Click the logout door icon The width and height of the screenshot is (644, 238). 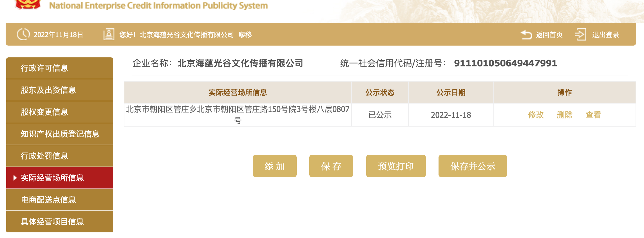tap(580, 35)
